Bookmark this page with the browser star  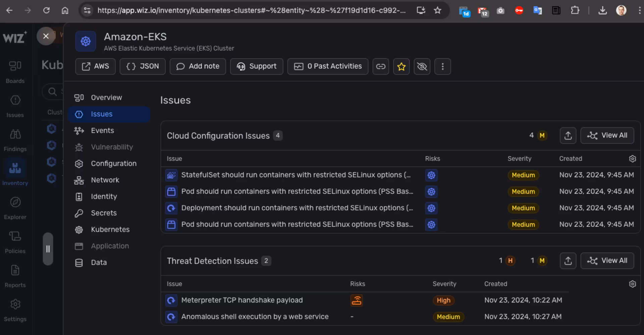437,10
